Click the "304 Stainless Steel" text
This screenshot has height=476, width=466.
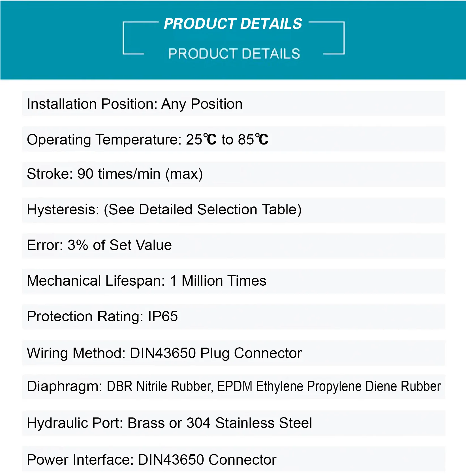pos(249,423)
